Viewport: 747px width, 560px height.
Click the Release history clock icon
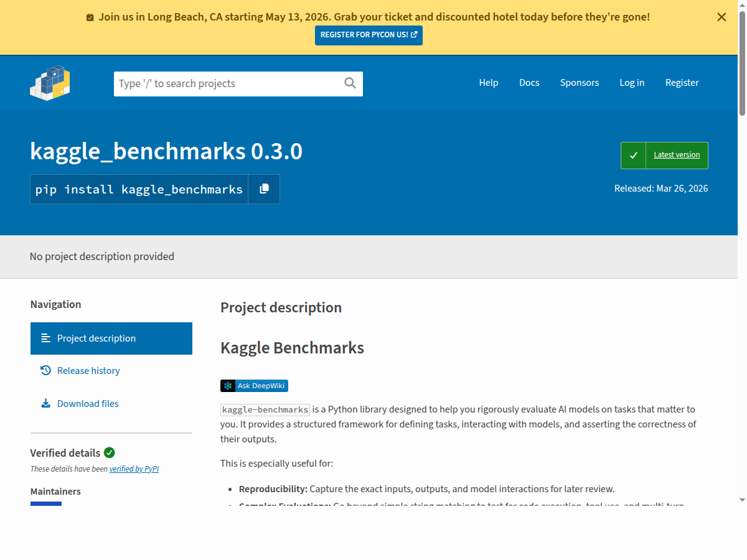pyautogui.click(x=45, y=370)
